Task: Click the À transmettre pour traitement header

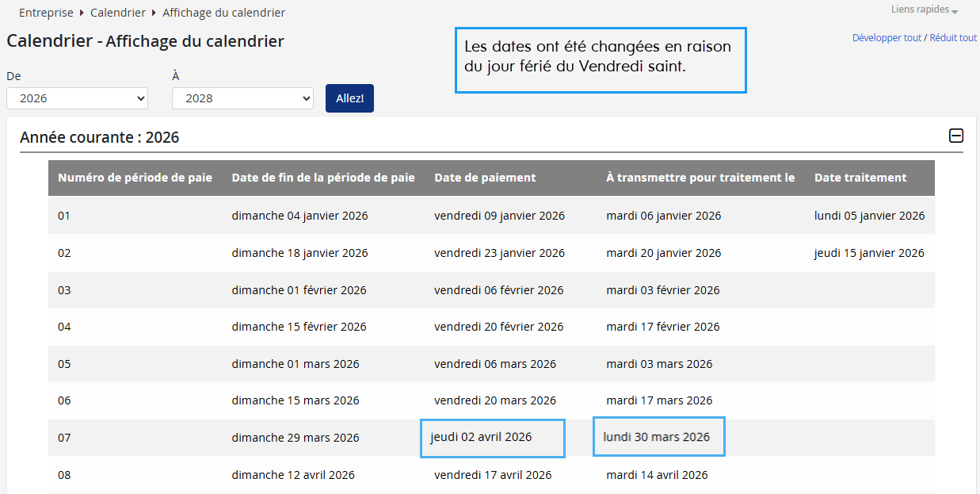Action: [700, 178]
